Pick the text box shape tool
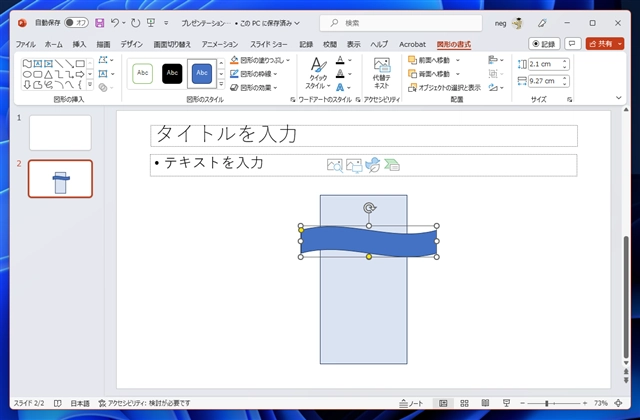The image size is (640, 420). 38,63
